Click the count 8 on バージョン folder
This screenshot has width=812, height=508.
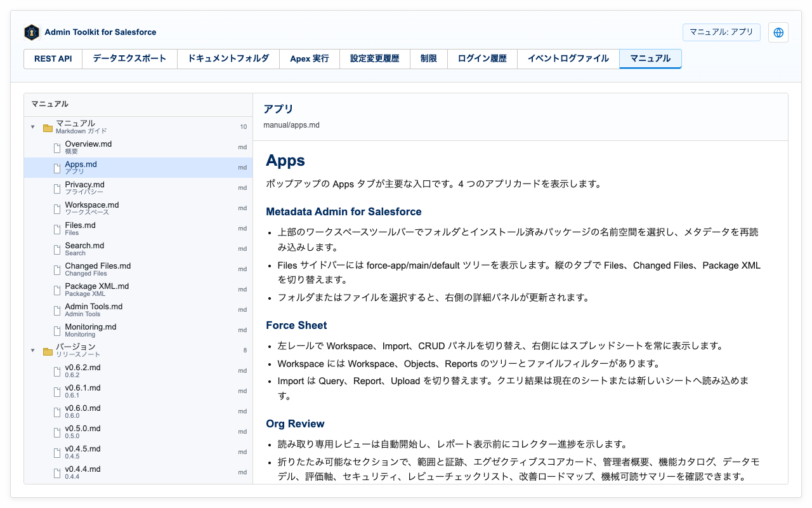coord(245,351)
